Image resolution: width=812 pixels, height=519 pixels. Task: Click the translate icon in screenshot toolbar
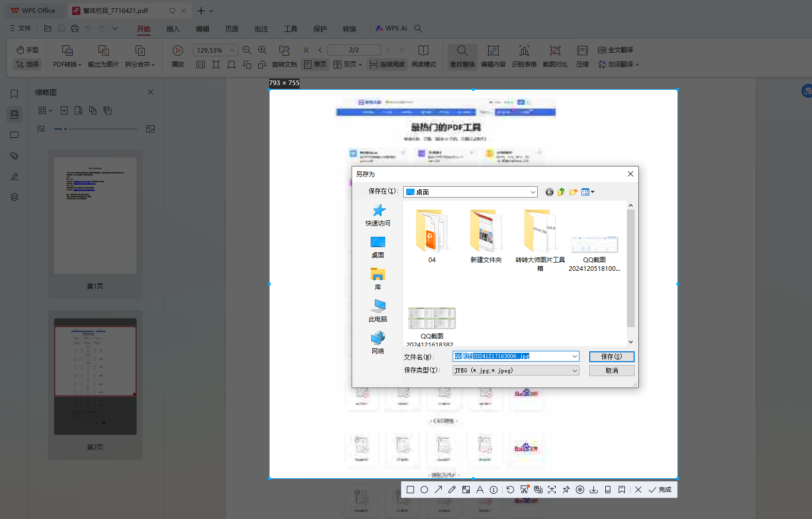pyautogui.click(x=538, y=490)
